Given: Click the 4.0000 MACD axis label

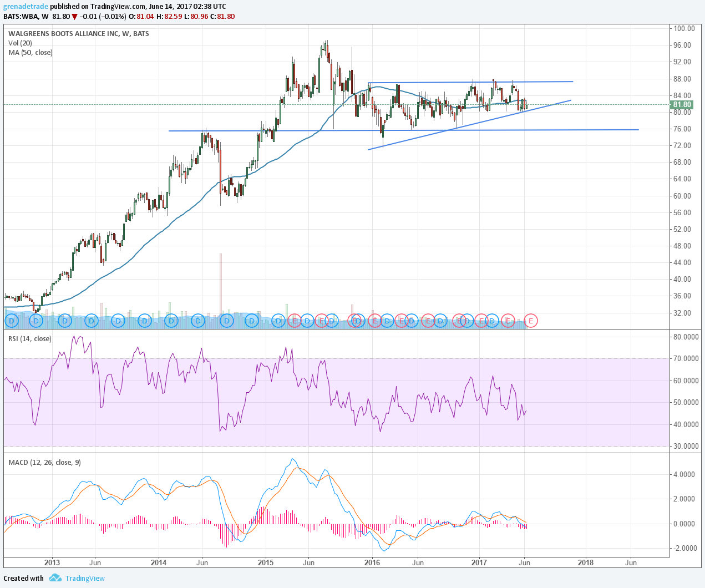Looking at the screenshot, I should click(685, 474).
